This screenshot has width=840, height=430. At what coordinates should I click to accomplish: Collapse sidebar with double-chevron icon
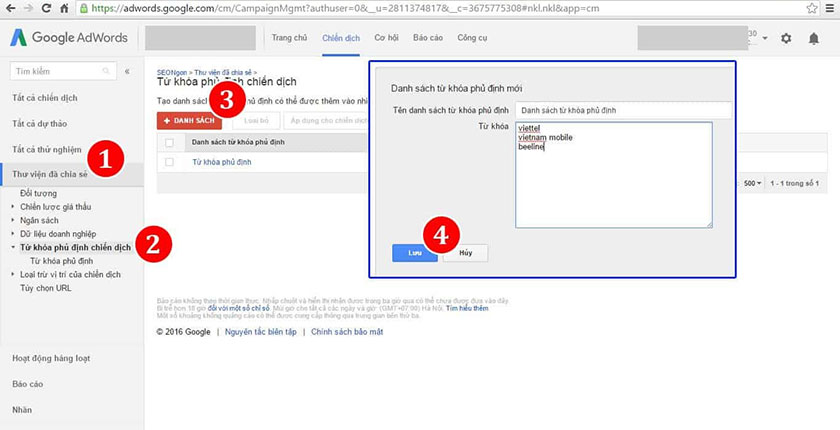[127, 72]
